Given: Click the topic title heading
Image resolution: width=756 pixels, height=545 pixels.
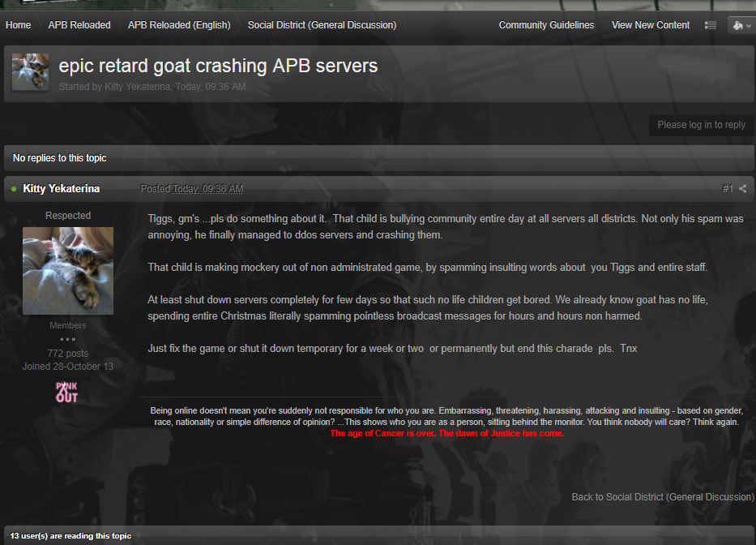Looking at the screenshot, I should click(218, 66).
